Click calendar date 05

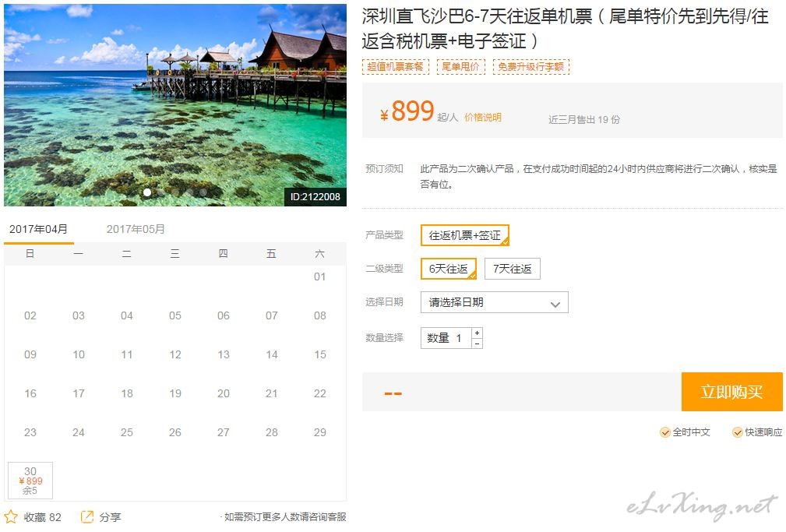[175, 315]
